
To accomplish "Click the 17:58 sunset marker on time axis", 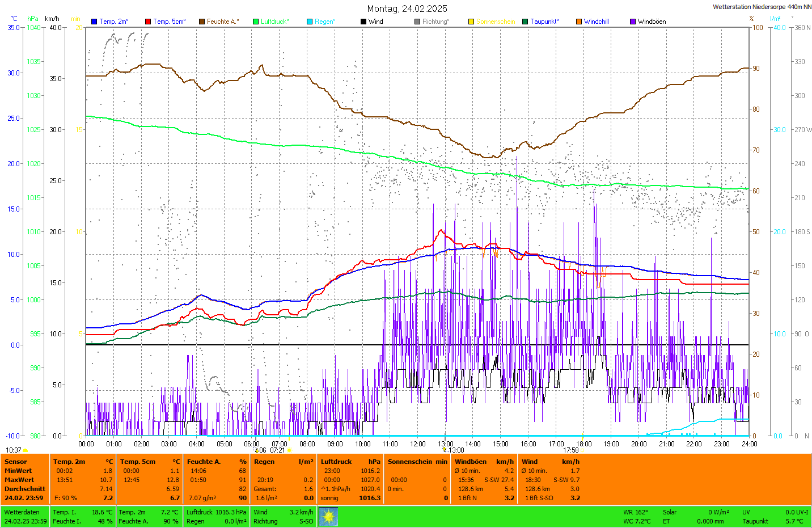I will pyautogui.click(x=571, y=450).
